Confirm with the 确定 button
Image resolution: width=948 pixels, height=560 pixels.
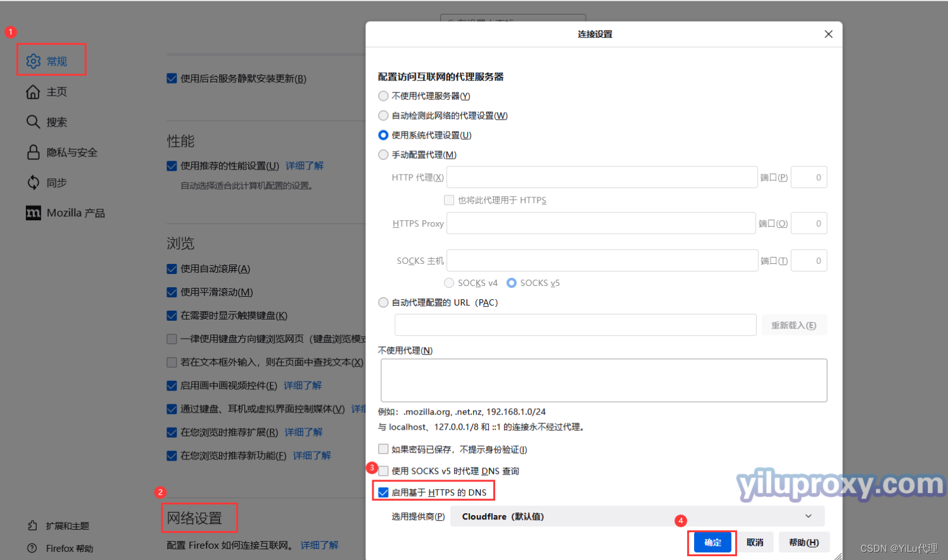(x=712, y=542)
